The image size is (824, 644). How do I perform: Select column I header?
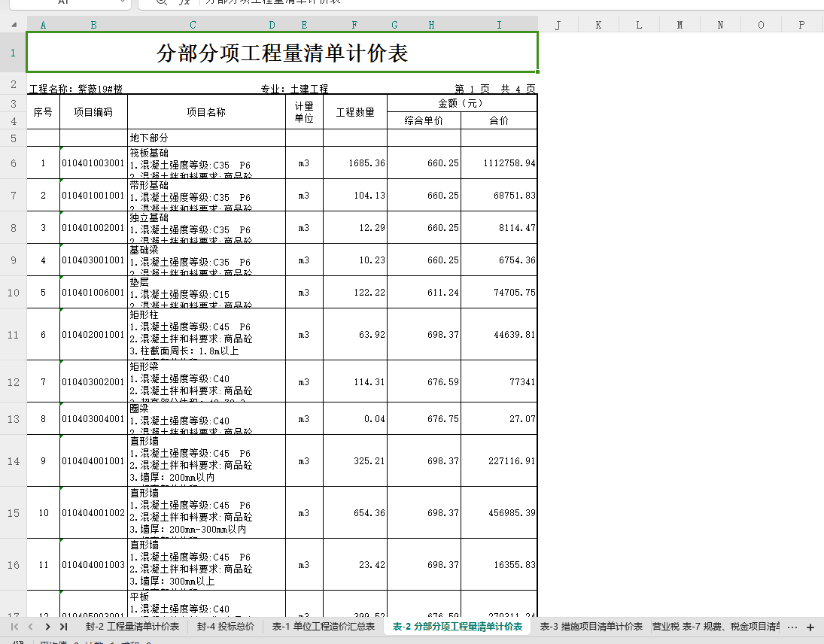[499, 25]
